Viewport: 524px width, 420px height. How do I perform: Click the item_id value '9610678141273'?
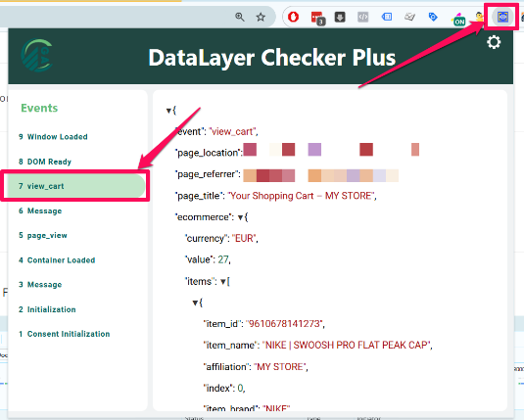pos(285,324)
